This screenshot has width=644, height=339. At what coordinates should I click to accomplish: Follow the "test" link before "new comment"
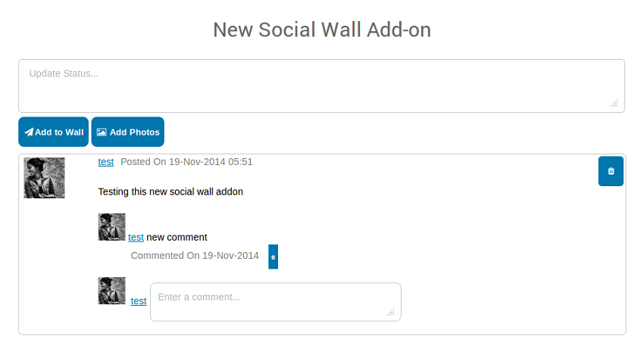(136, 238)
